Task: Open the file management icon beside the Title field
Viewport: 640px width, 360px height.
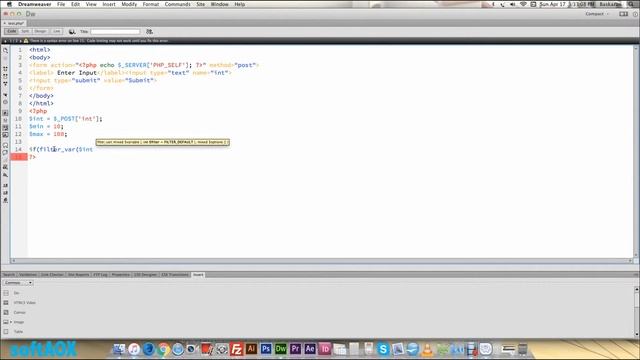Action: (149, 31)
